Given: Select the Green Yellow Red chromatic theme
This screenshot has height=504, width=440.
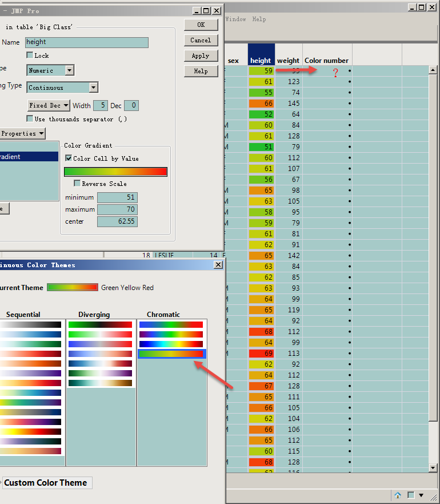Looking at the screenshot, I should tap(171, 354).
